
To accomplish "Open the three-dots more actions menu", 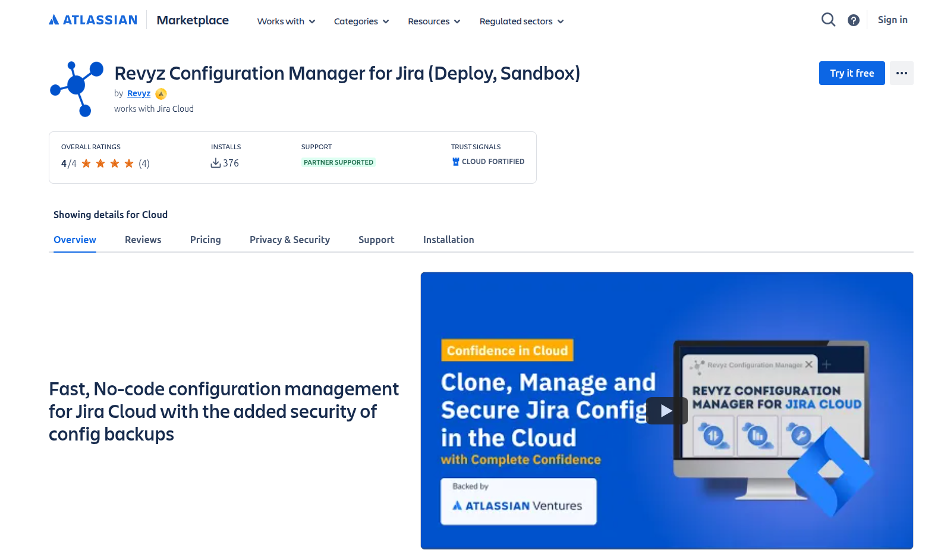I will 901,73.
